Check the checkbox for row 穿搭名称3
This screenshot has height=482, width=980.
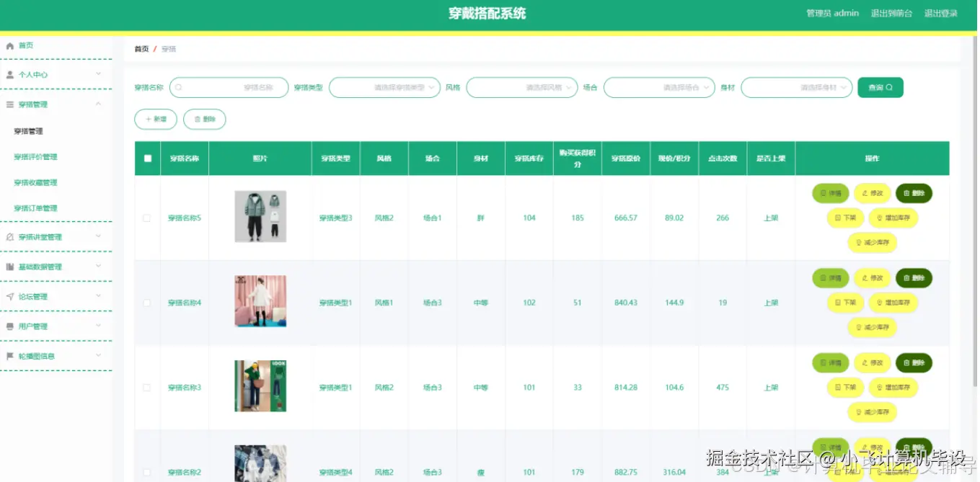coord(147,388)
